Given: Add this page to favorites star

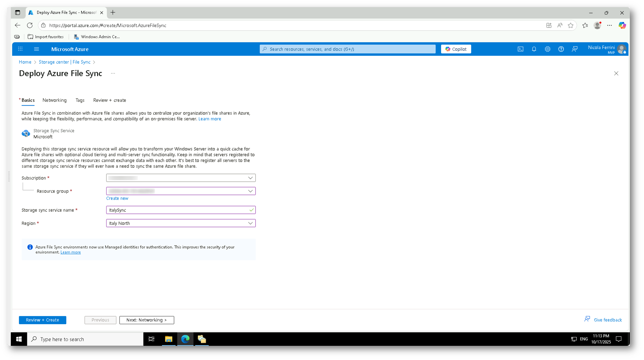Looking at the screenshot, I should tap(571, 25).
